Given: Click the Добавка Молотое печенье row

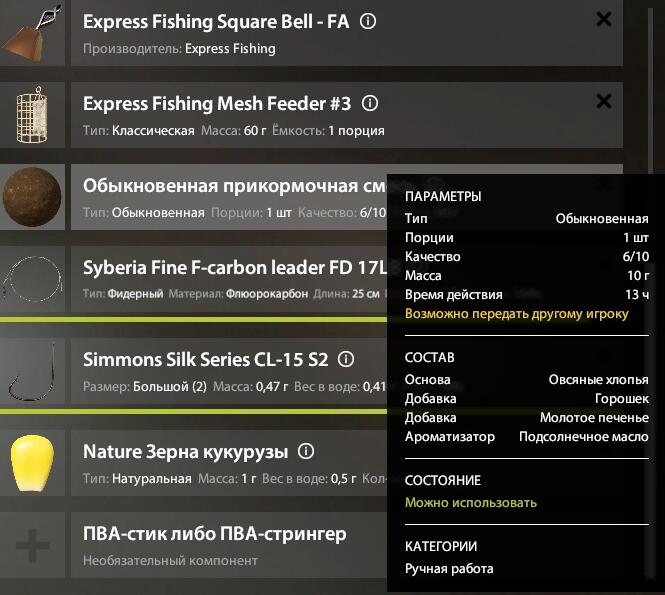Looking at the screenshot, I should click(527, 417).
